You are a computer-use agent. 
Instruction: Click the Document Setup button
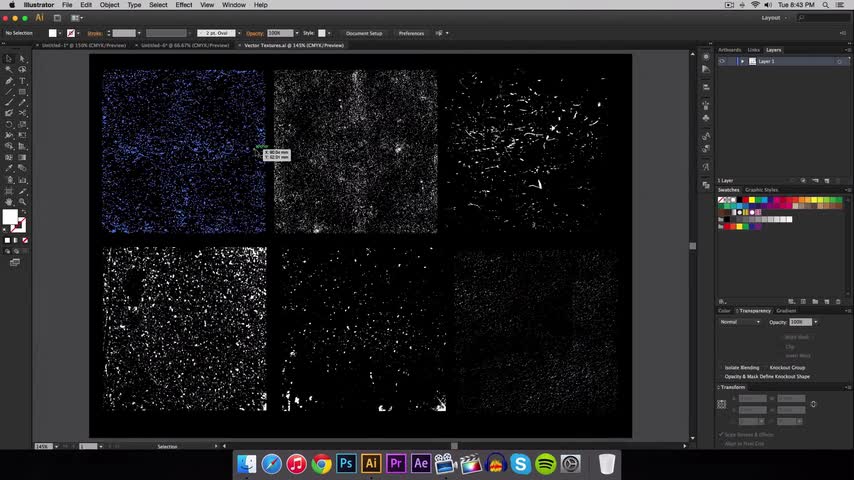(x=364, y=33)
